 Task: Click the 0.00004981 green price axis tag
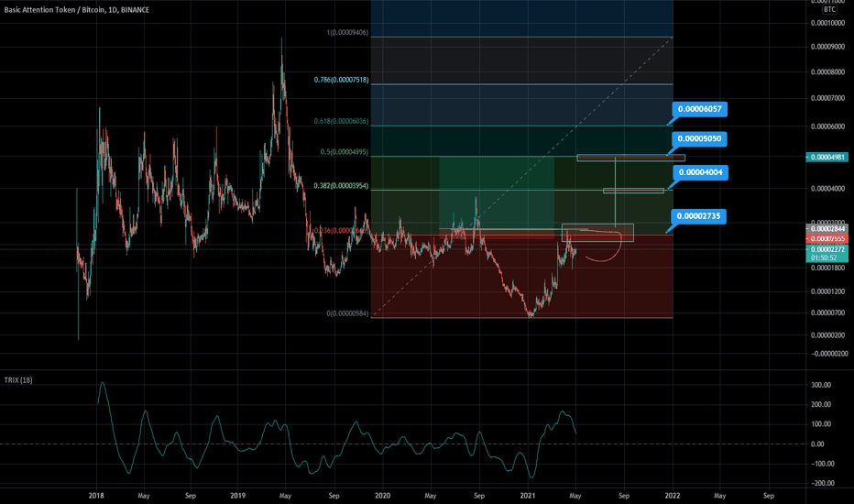point(827,157)
